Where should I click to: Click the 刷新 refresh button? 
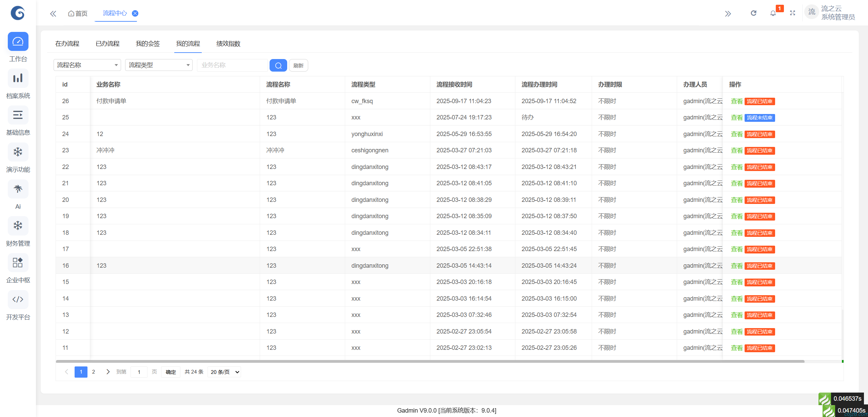[x=298, y=65]
